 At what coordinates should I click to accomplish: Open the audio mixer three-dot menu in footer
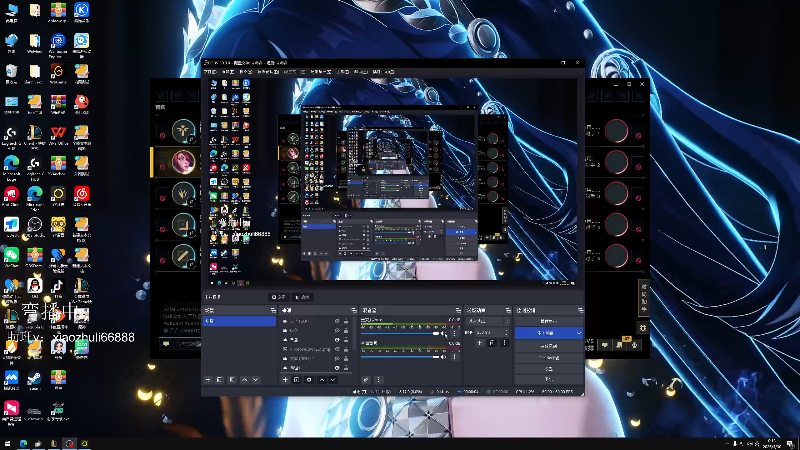coord(378,380)
